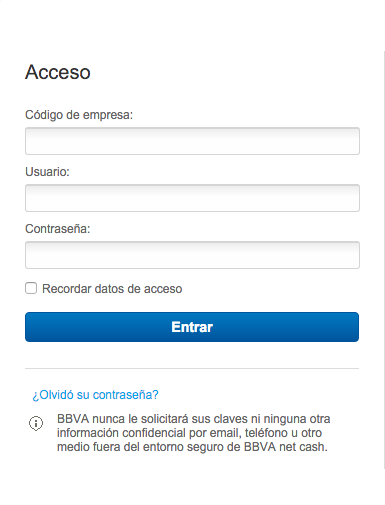Click the horizontal divider below Entrar
Image resolution: width=385 pixels, height=505 pixels.
(x=192, y=368)
